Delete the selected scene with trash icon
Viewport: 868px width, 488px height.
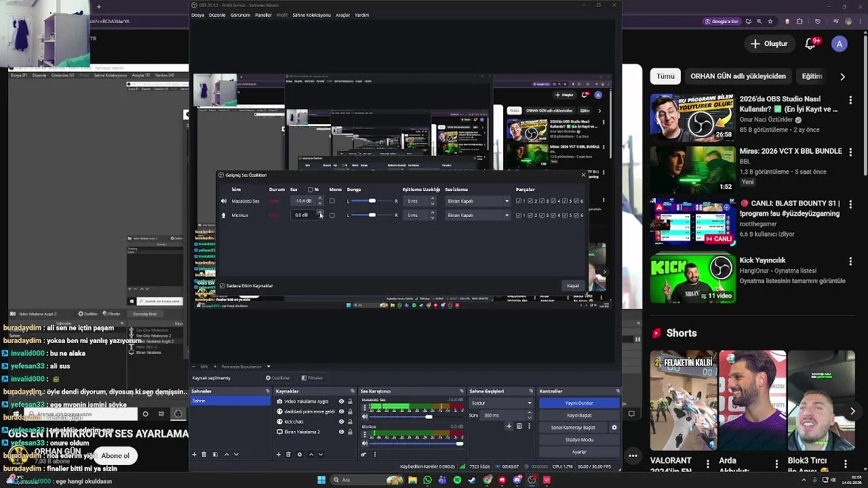point(204,454)
